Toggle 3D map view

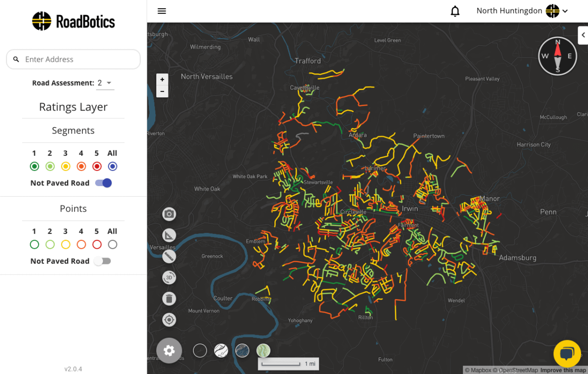pos(169,278)
